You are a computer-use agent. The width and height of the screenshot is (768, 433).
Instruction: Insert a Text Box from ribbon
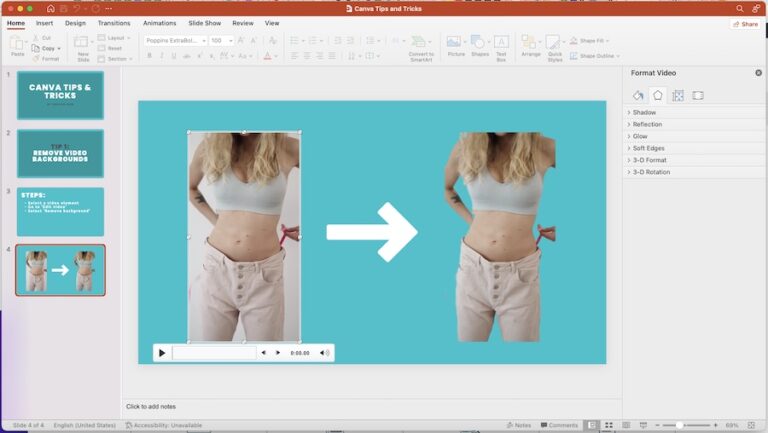(x=501, y=46)
